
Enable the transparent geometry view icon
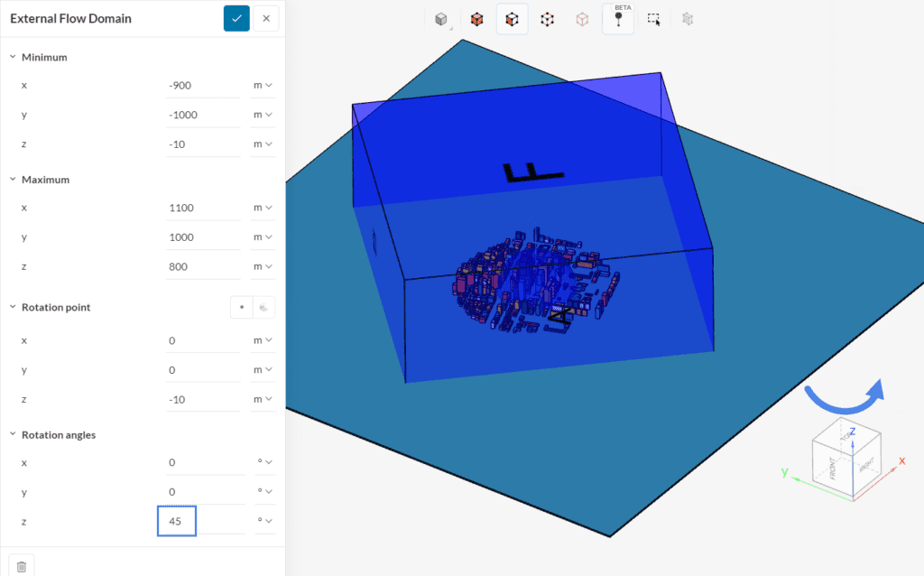[582, 18]
